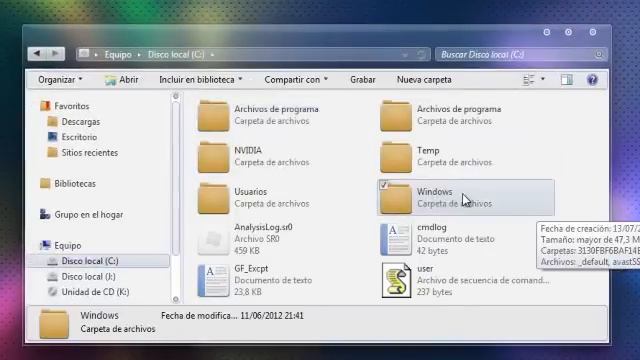
Task: Select the Temp folder icon
Action: tap(396, 158)
